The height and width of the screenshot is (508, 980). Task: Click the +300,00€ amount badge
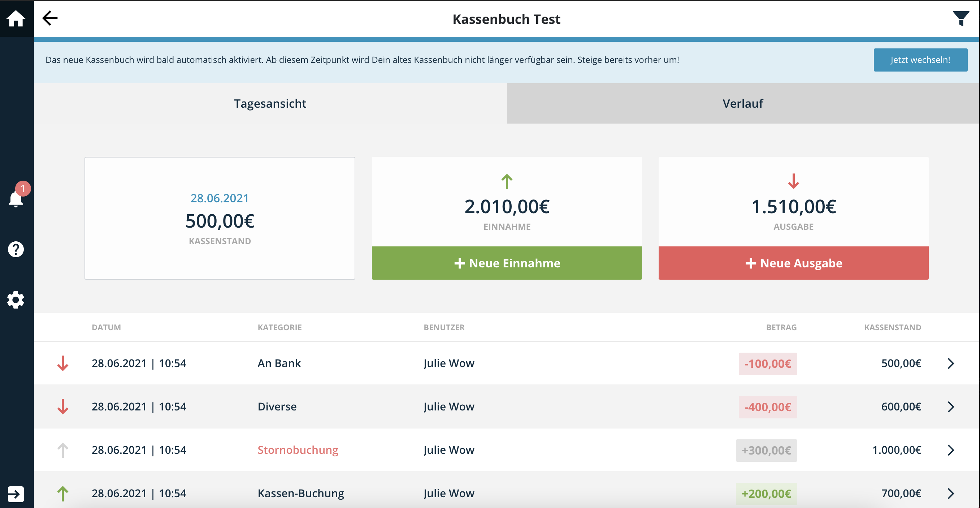coord(766,451)
